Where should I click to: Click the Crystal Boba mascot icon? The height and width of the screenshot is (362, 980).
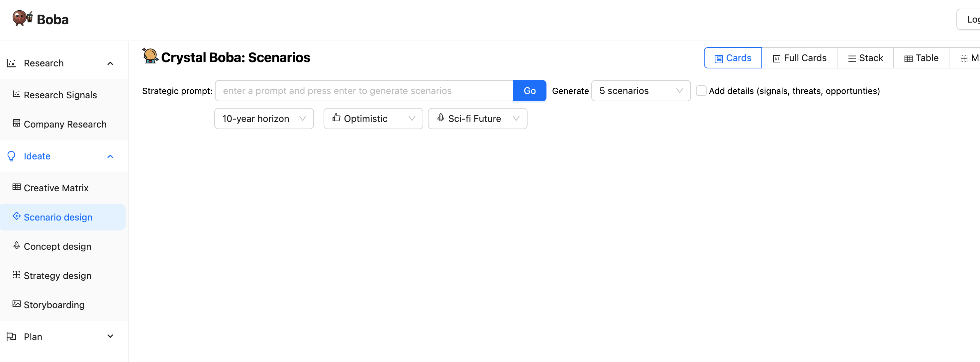coord(150,56)
